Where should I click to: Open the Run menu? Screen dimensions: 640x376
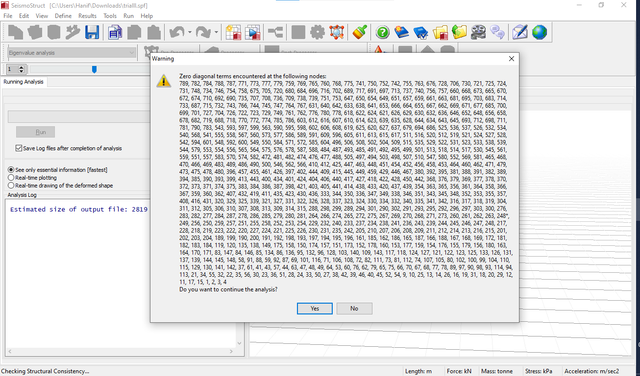point(129,16)
